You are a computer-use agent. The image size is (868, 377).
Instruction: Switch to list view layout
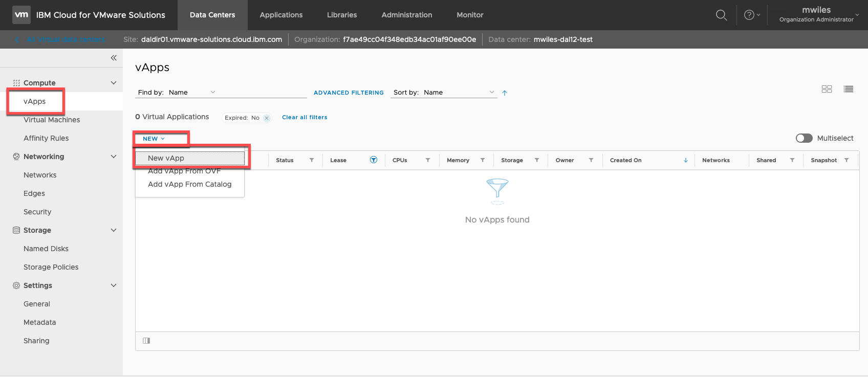(x=849, y=89)
